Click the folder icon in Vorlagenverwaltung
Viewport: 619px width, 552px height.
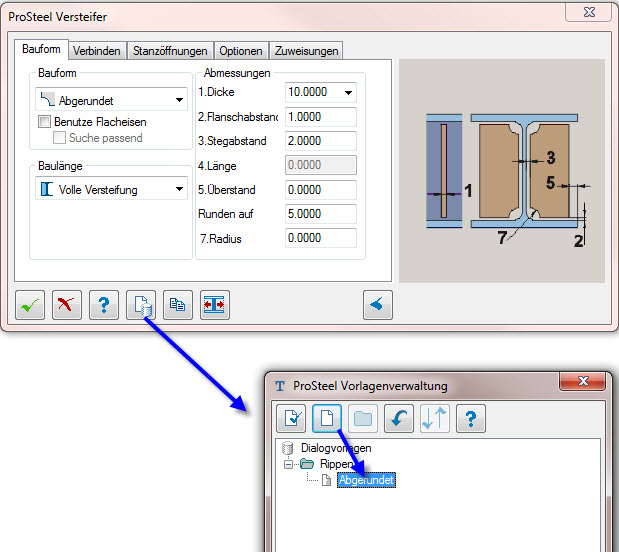pos(363,419)
